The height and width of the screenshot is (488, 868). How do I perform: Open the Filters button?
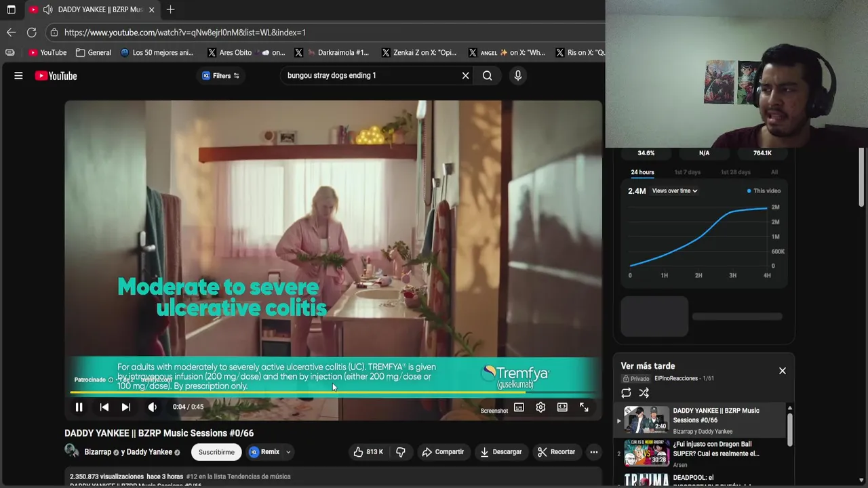[220, 76]
